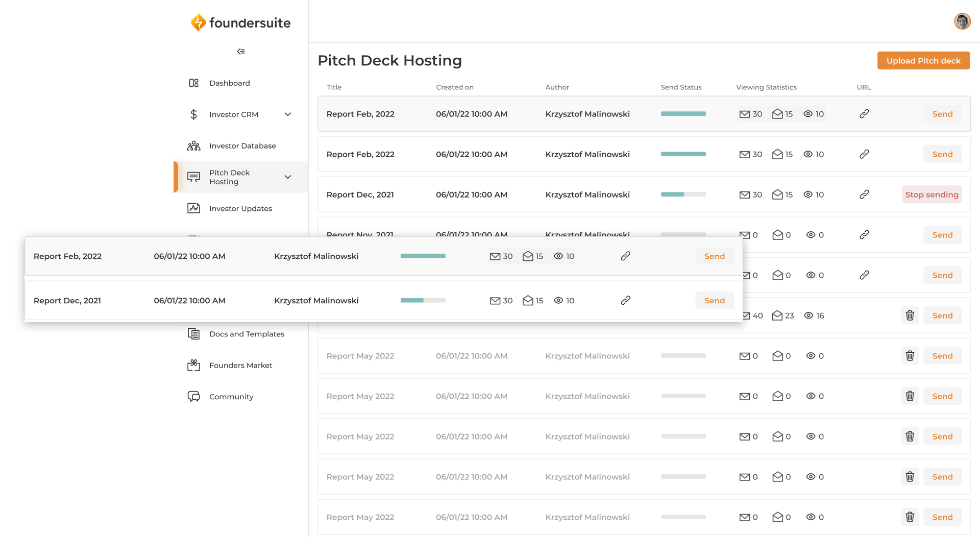Click Send in the Report Nov, 2021 row
980x560 pixels.
coord(942,235)
